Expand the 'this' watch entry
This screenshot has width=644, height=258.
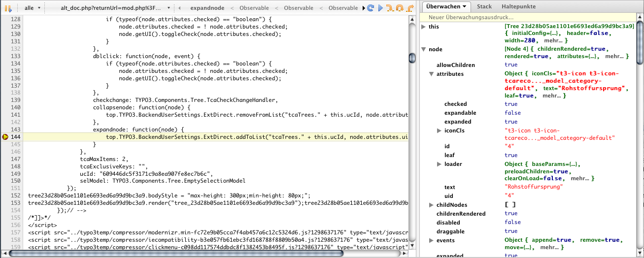tap(424, 27)
